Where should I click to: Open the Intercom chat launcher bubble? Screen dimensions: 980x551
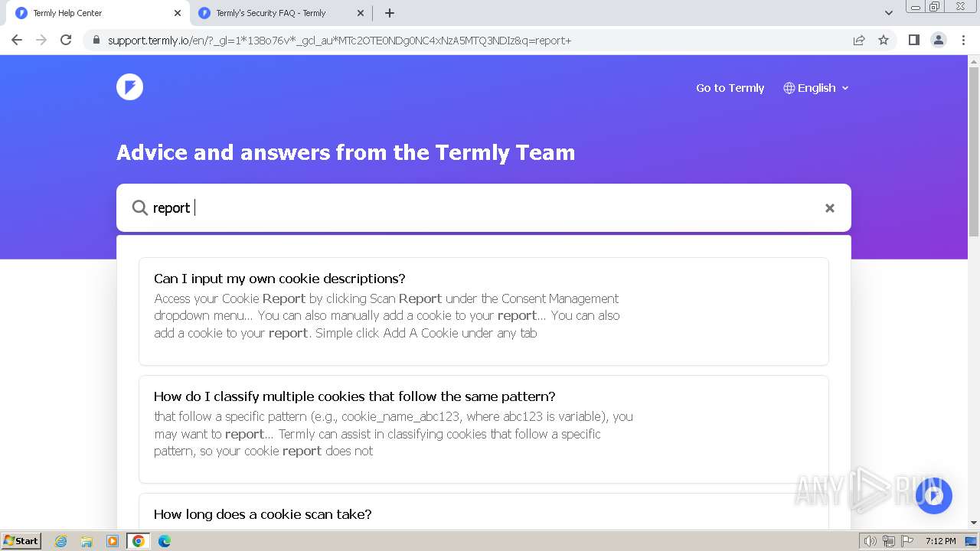[933, 496]
